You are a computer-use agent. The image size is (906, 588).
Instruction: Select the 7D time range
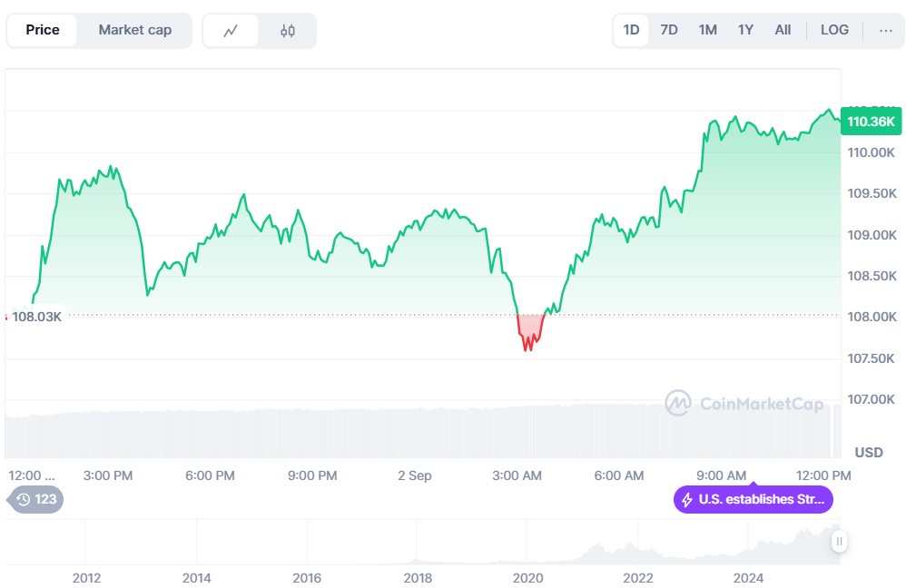click(669, 30)
